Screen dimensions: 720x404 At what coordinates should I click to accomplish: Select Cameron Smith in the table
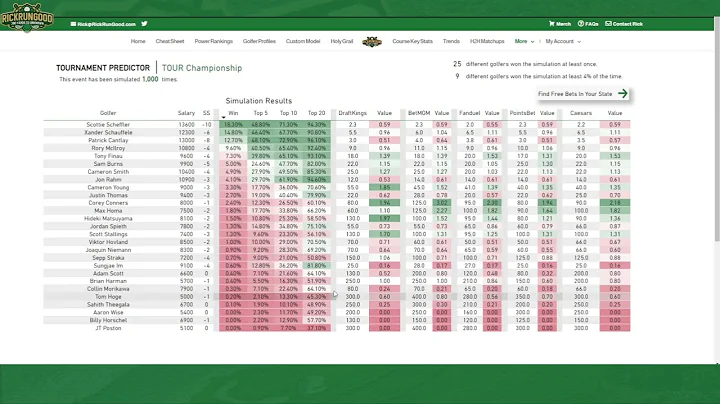[108, 172]
